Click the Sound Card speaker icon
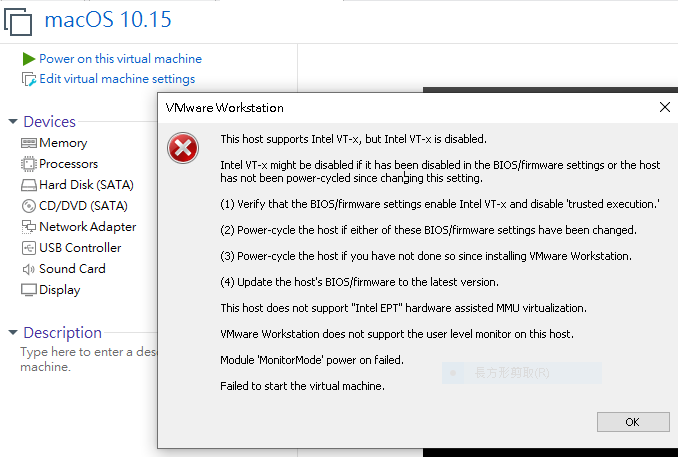 tap(29, 269)
